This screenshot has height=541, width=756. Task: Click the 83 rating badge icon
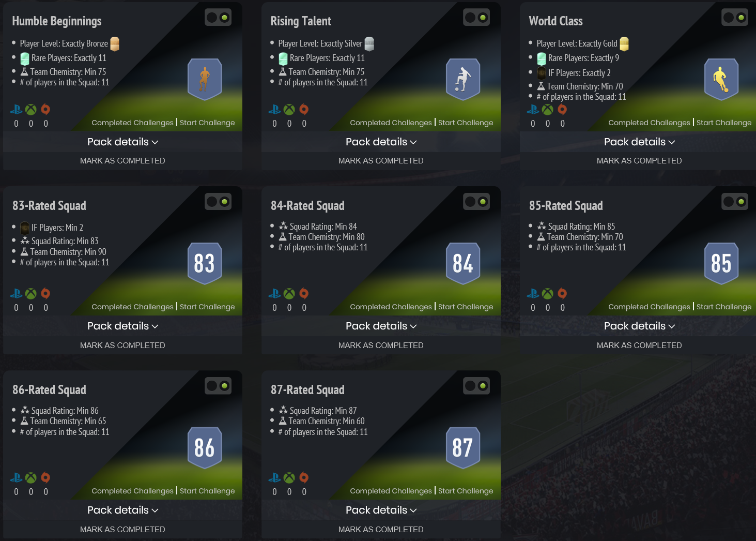coord(205,263)
